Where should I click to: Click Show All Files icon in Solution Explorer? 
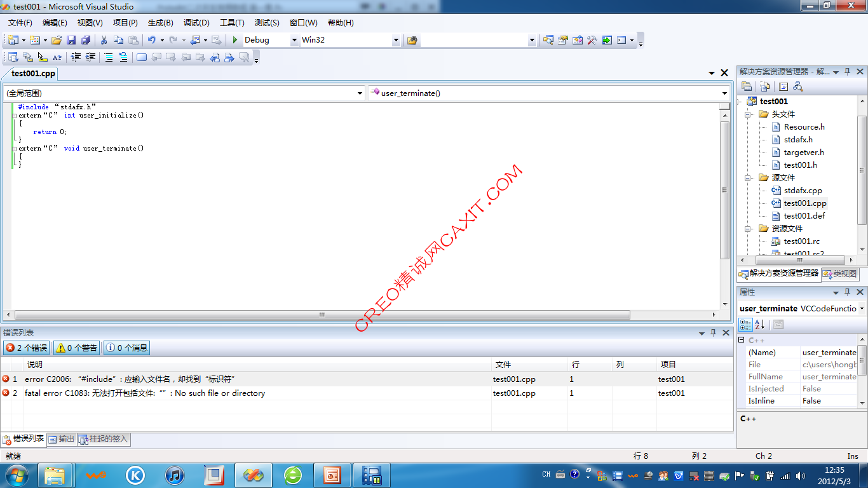[765, 86]
